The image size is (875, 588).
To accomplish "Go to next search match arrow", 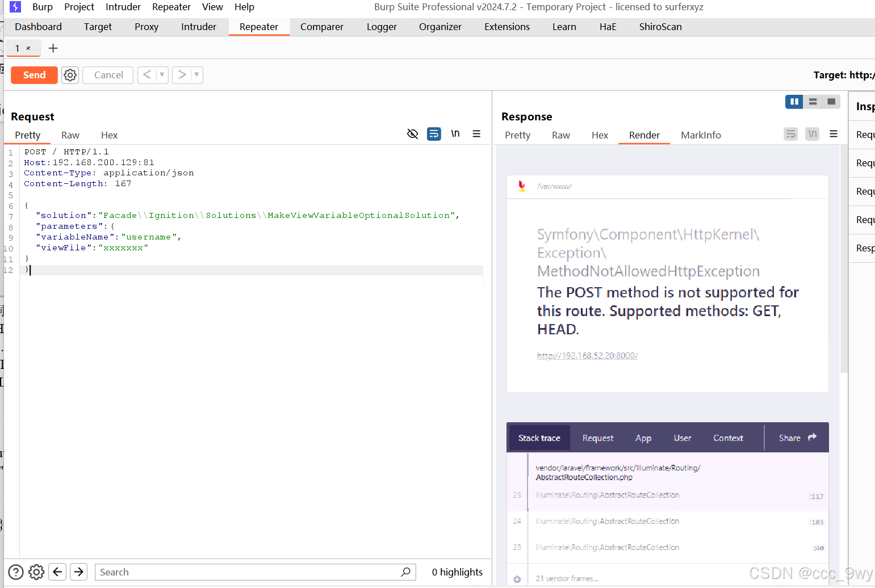I will tap(79, 572).
